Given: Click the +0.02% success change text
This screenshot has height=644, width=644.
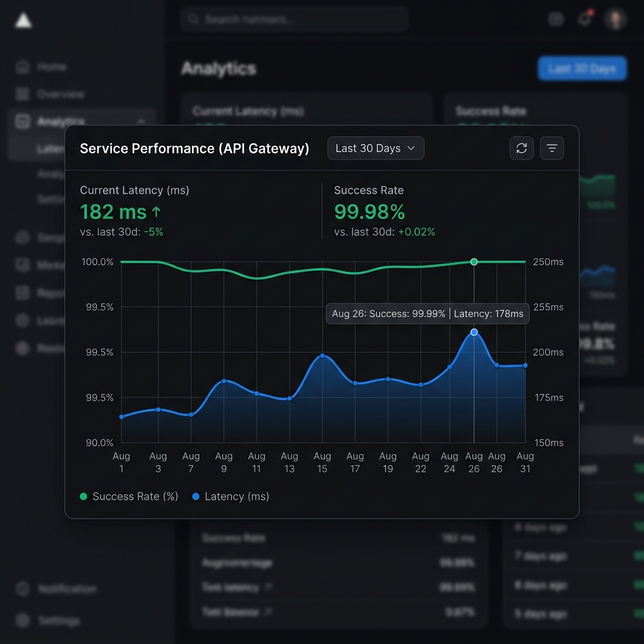Looking at the screenshot, I should (416, 232).
